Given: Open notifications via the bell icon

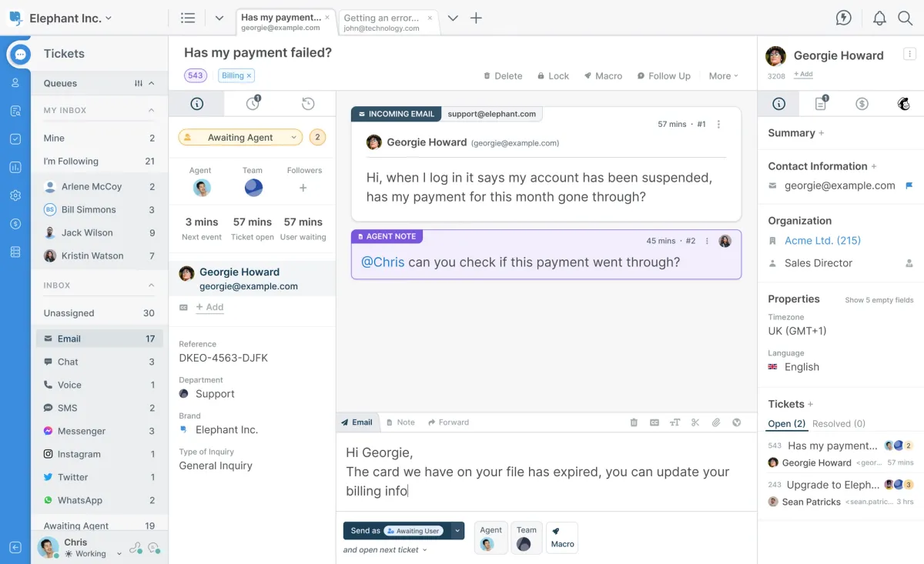Looking at the screenshot, I should (x=879, y=18).
